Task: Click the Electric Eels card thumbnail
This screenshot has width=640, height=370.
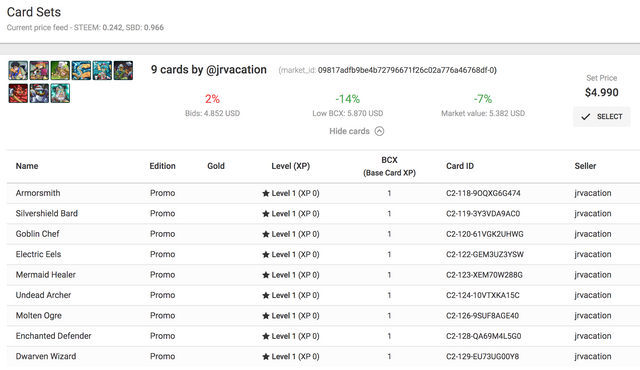Action: (x=81, y=71)
